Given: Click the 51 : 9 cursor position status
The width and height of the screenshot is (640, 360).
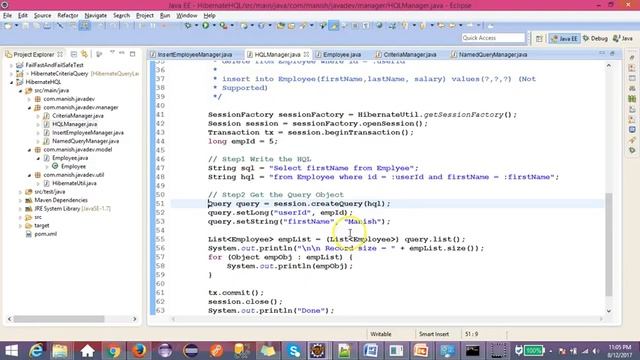Looking at the screenshot, I should point(471,334).
